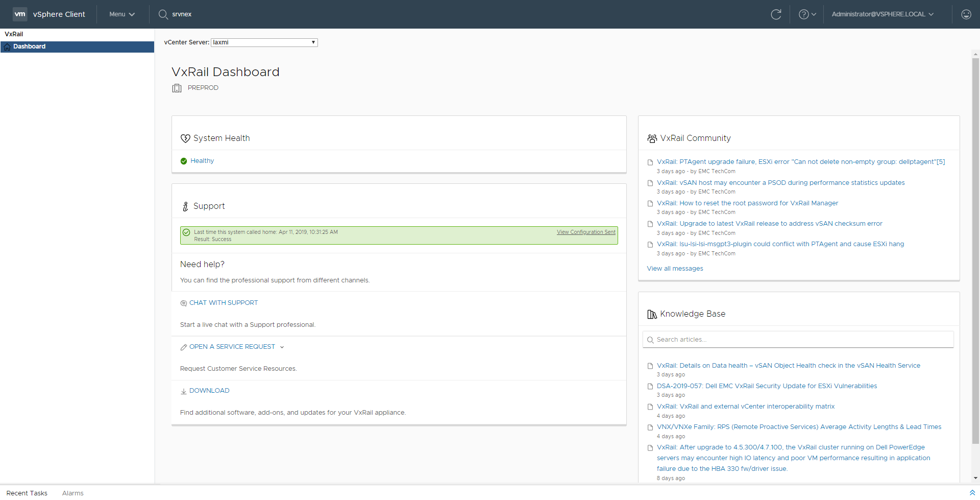Click the refresh icon in top bar
The height and width of the screenshot is (500, 980).
776,14
